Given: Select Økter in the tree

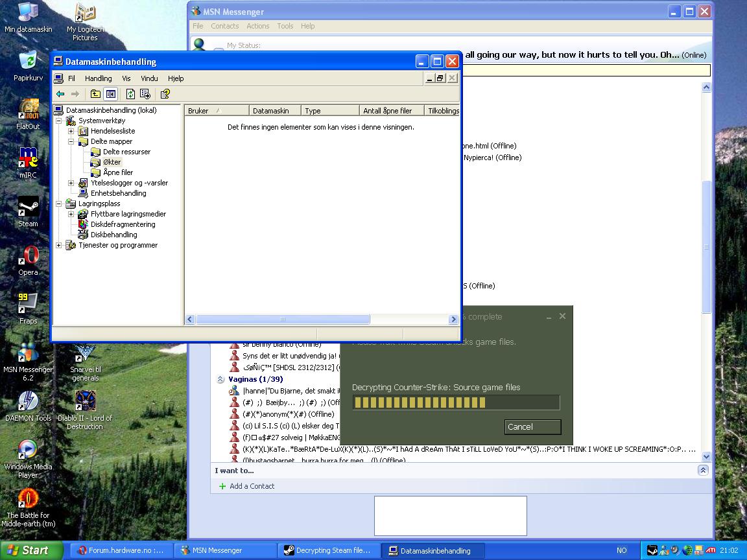Looking at the screenshot, I should point(112,162).
